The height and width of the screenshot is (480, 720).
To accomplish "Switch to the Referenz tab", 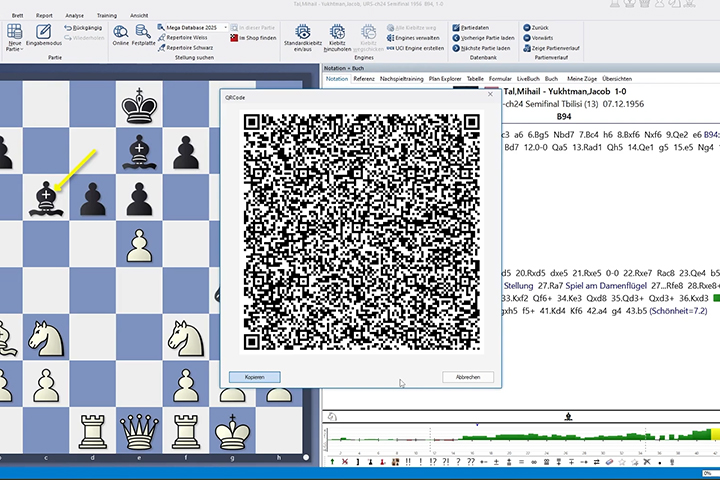I will click(364, 79).
